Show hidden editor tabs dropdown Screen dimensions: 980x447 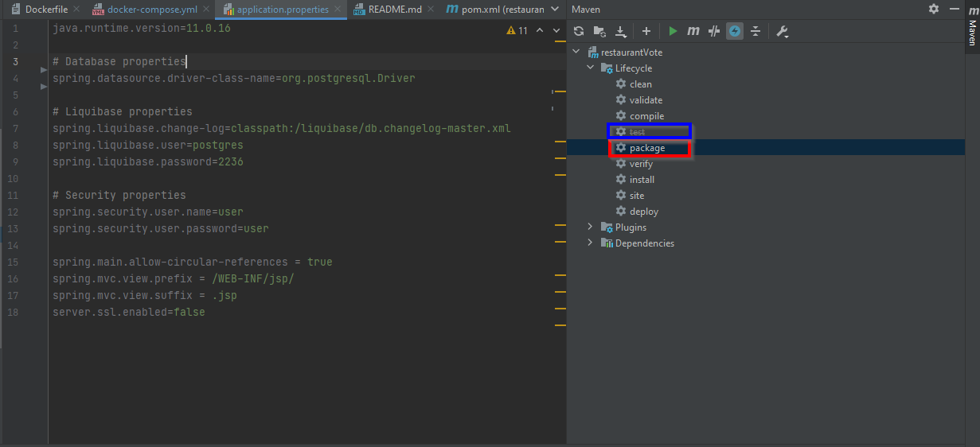pos(555,10)
